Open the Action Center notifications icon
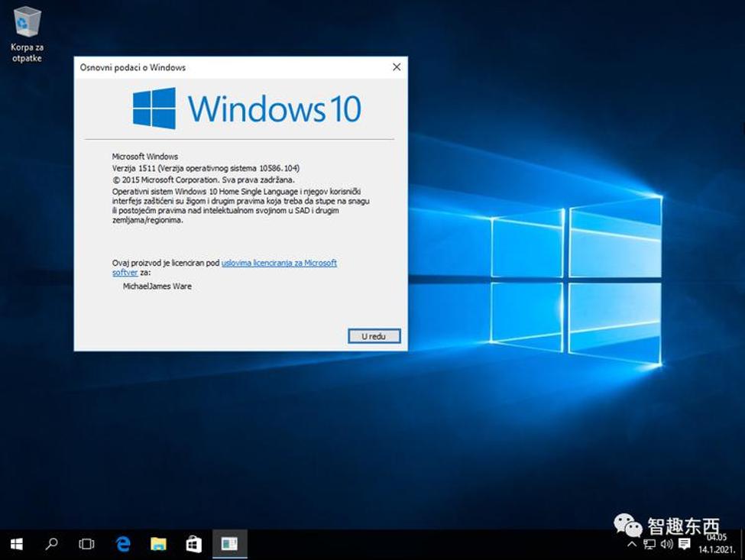 click(685, 545)
